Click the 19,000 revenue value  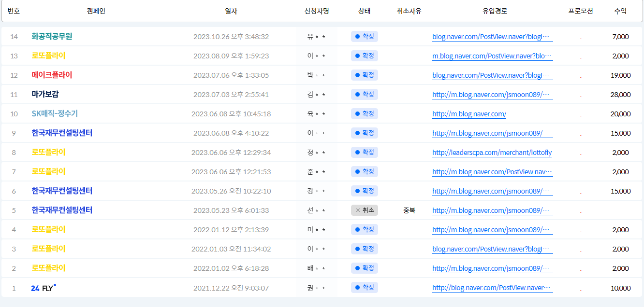620,75
